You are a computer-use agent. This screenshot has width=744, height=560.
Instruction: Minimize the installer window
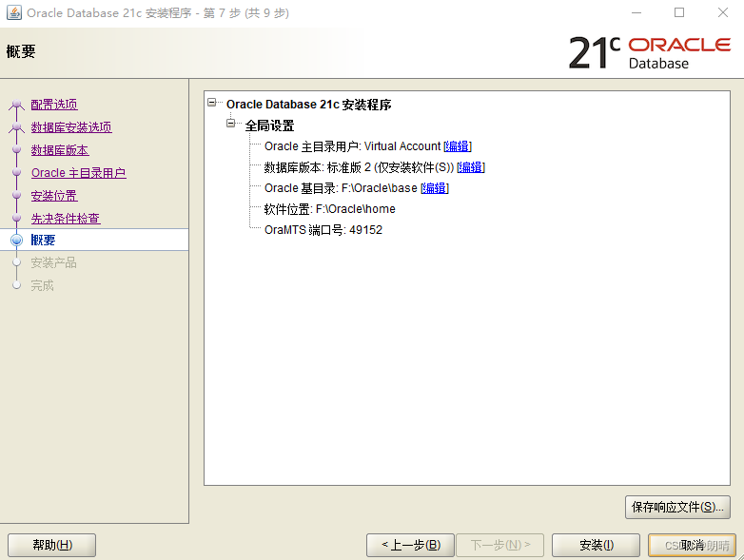click(636, 12)
